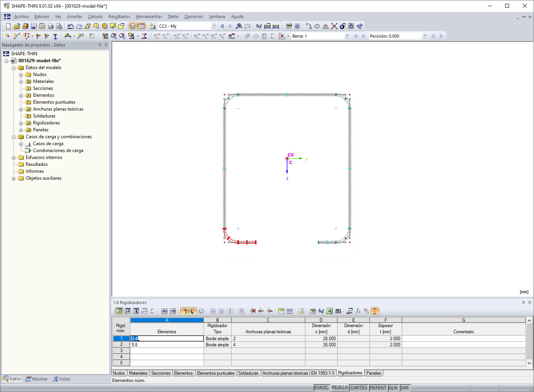Click the print preview icon
The image size is (534, 392).
coord(59,26)
